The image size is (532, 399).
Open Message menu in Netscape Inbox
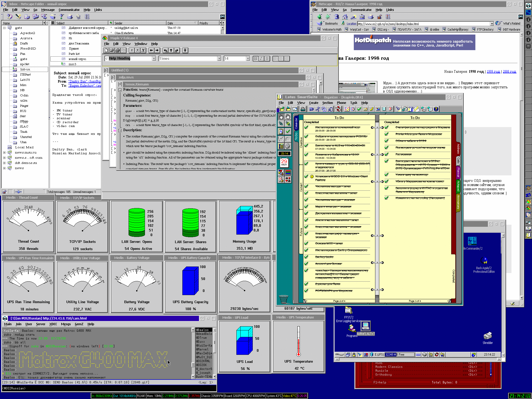48,10
